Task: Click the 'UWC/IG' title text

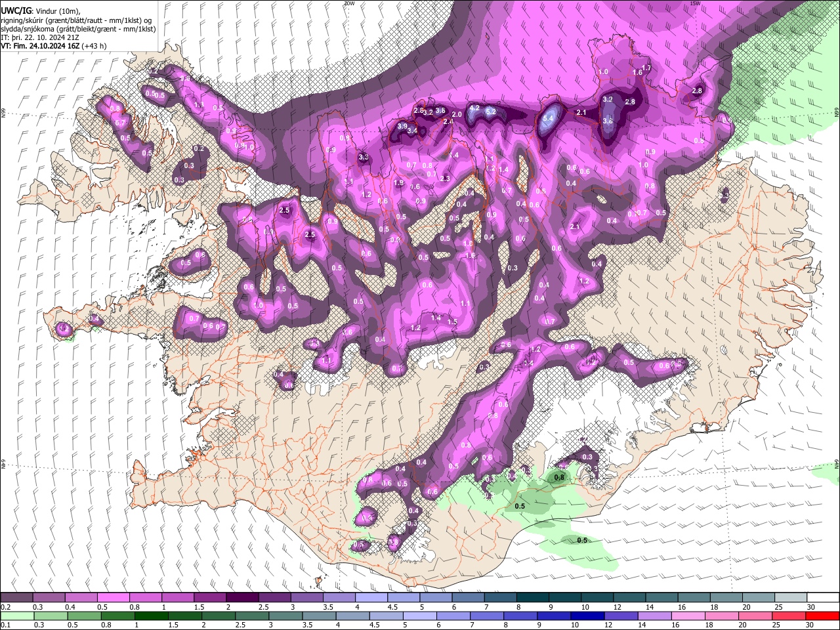Action: point(16,10)
